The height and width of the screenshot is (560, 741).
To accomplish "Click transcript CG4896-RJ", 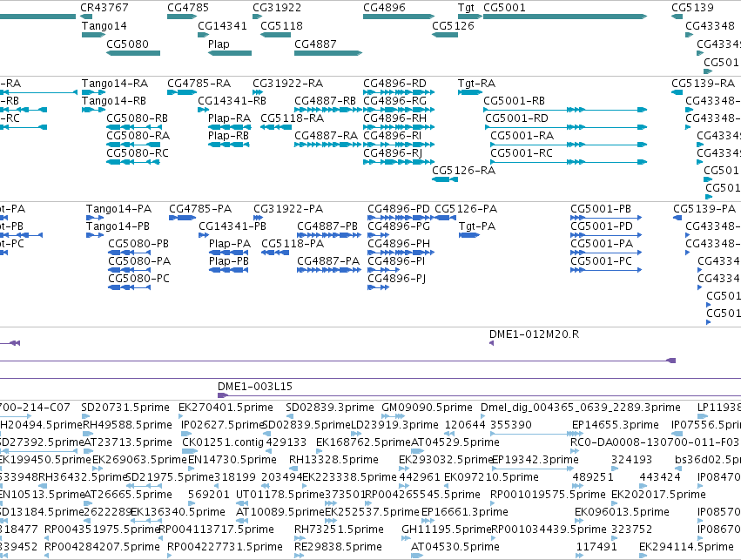I will coord(399,162).
